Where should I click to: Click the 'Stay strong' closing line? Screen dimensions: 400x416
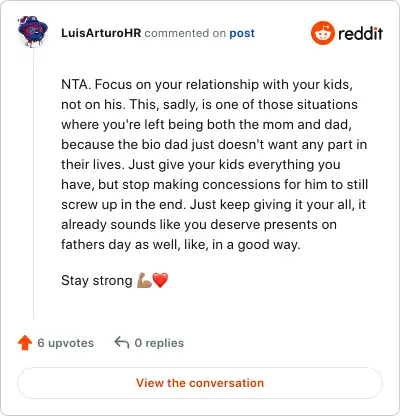tap(97, 281)
